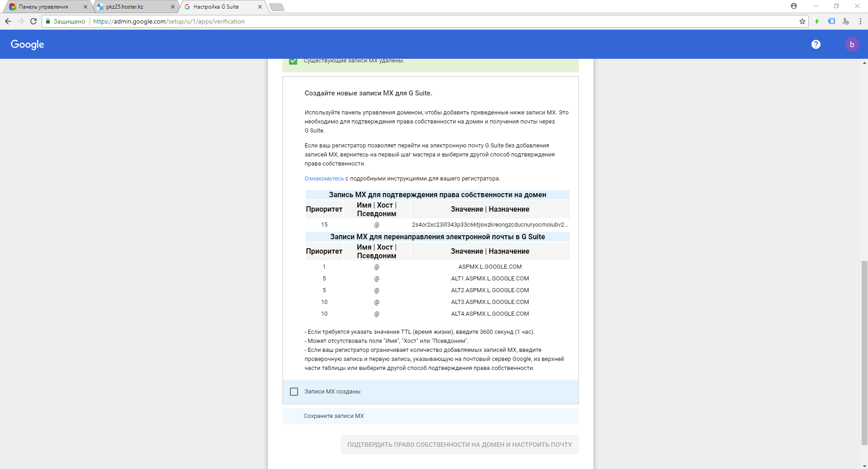Reload the page with the refresh icon
This screenshot has height=469, width=868.
click(33, 21)
